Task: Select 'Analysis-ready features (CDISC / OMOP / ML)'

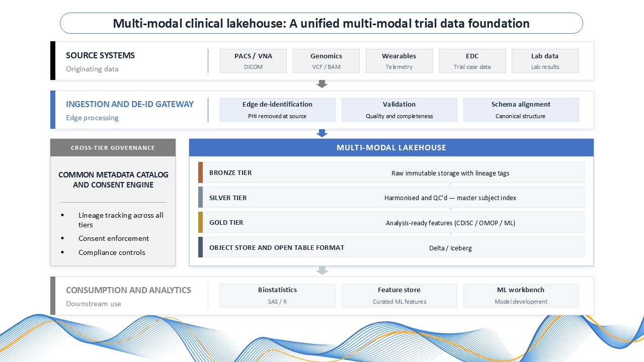Action: point(450,223)
